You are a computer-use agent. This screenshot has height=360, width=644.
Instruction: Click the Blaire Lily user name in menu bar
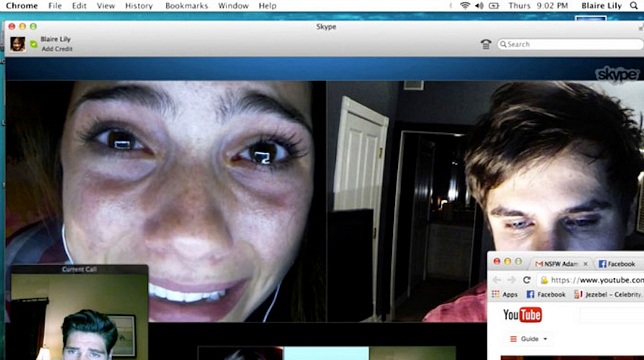[601, 6]
